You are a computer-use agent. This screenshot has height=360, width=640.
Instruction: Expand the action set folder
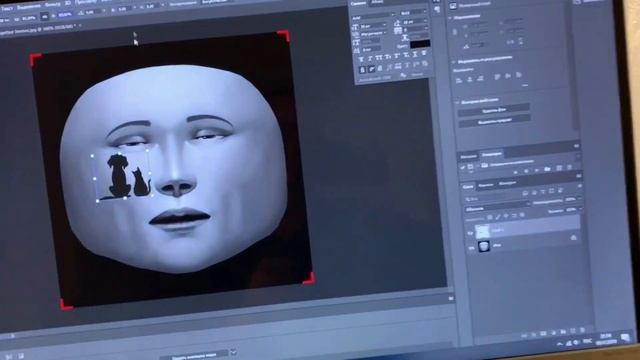click(477, 166)
